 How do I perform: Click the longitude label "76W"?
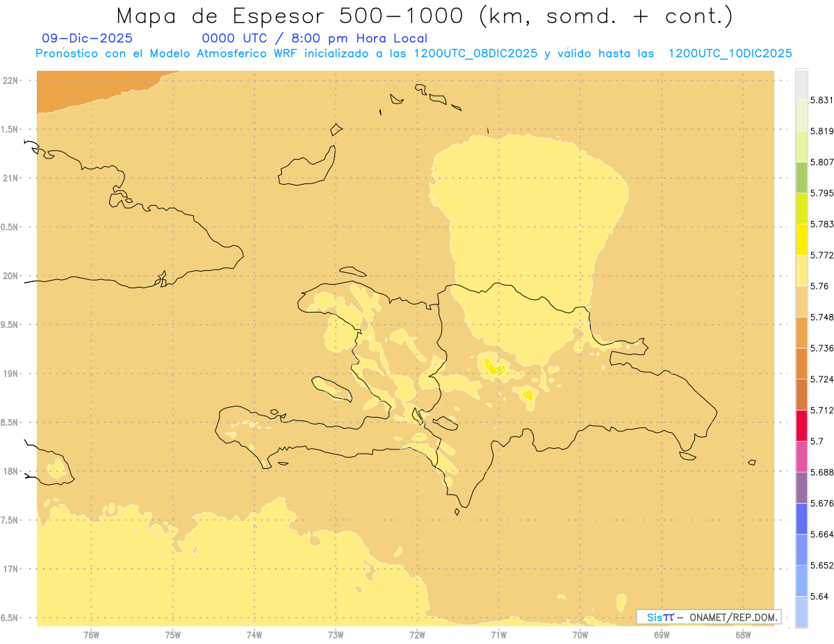coord(91,635)
